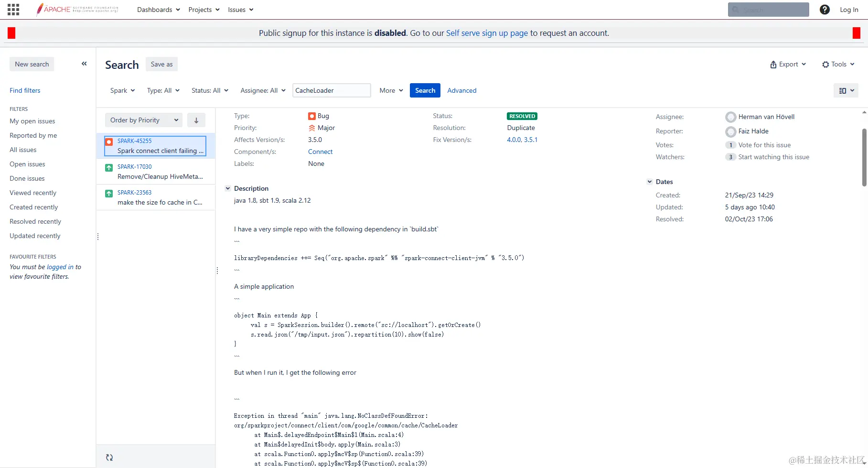Select the All issues filter
The height and width of the screenshot is (468, 868).
23,150
